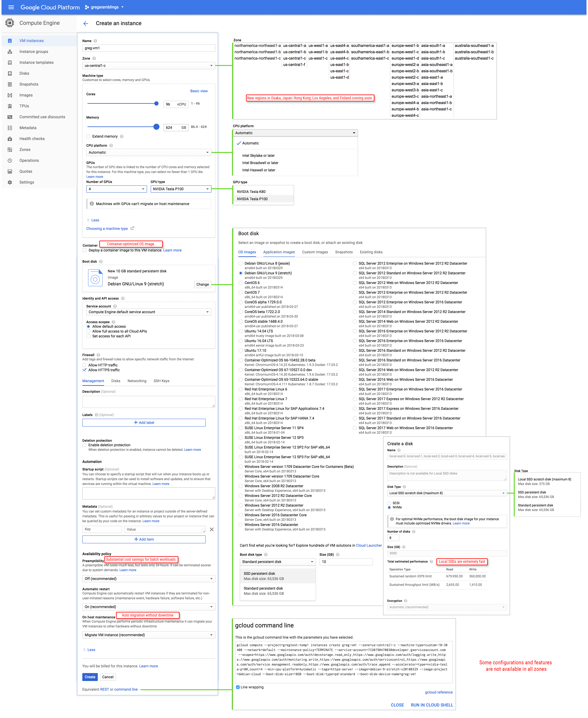Click the Settings gear icon

click(10, 182)
